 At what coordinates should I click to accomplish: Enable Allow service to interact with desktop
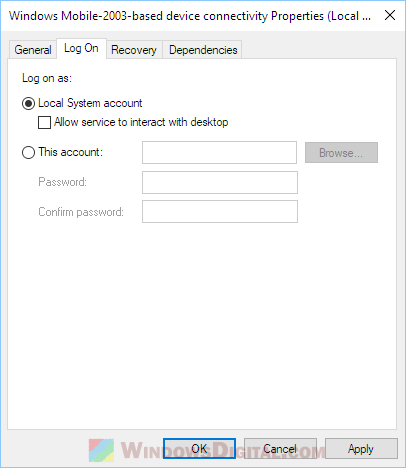(x=44, y=122)
